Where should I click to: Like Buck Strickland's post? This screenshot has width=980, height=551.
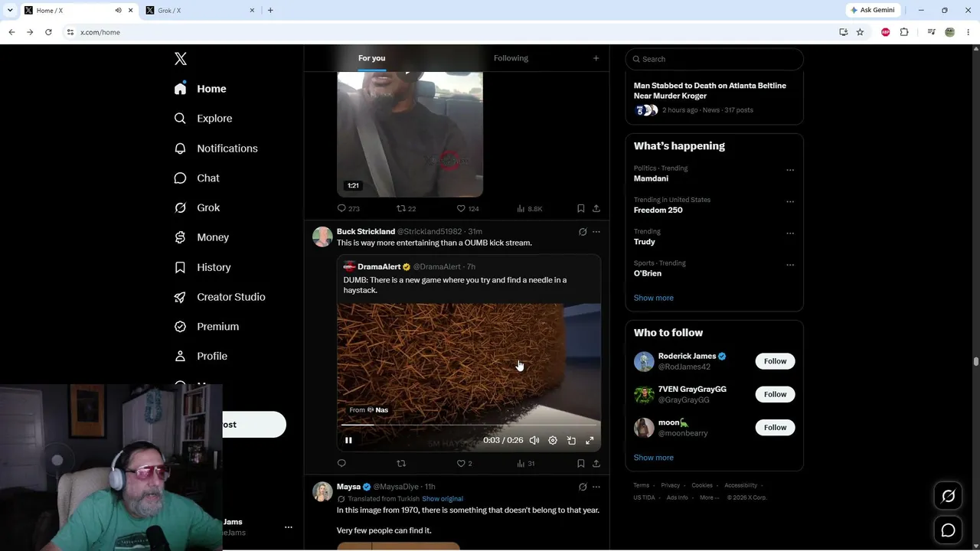464,463
